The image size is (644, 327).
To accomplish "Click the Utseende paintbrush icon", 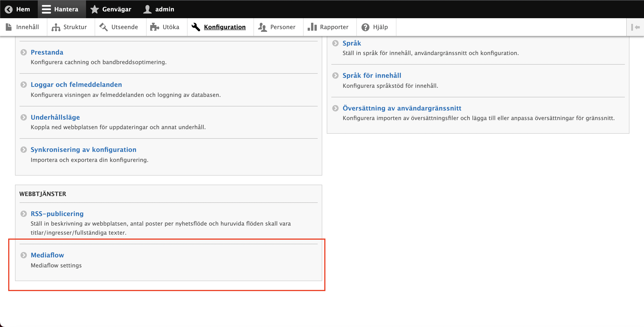I will pyautogui.click(x=104, y=27).
